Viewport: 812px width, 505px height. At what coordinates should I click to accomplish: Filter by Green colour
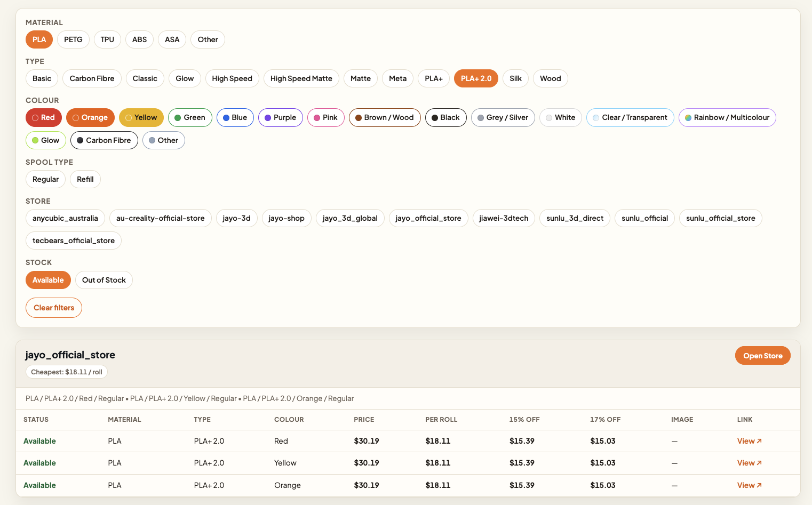(190, 117)
